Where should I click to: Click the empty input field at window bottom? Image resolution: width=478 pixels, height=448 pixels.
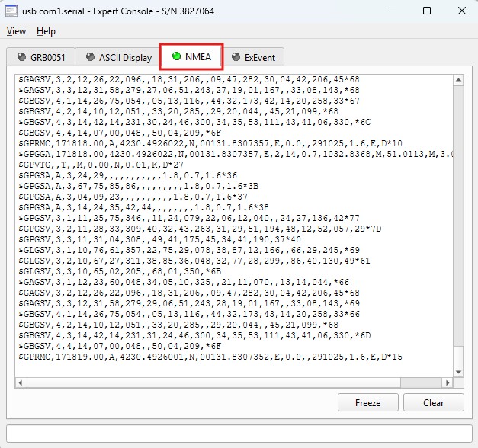pos(239,432)
